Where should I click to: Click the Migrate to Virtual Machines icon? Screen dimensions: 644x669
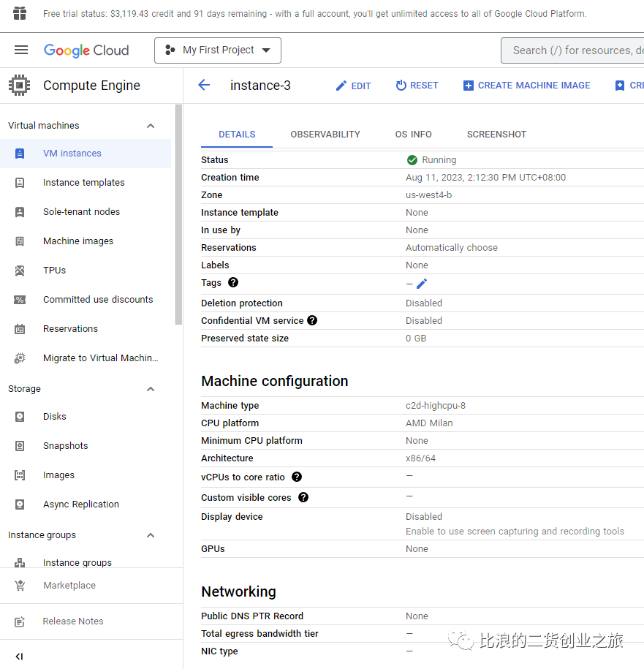(x=20, y=358)
